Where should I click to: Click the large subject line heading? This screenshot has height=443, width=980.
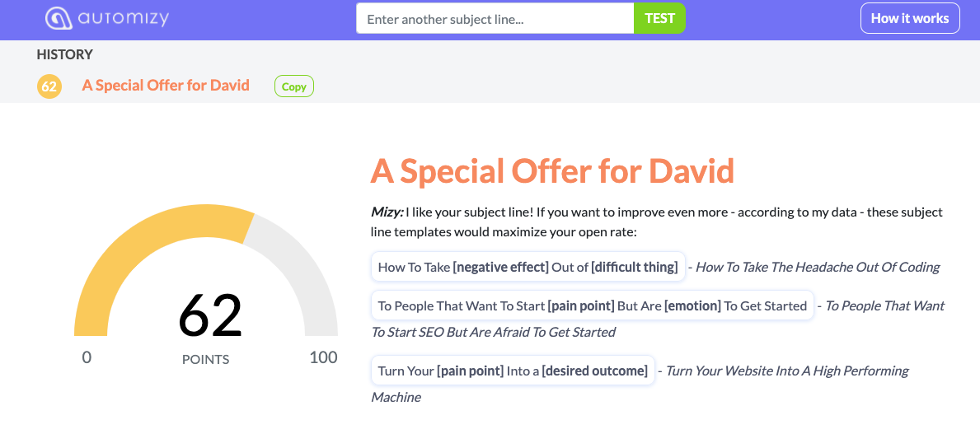pos(552,170)
